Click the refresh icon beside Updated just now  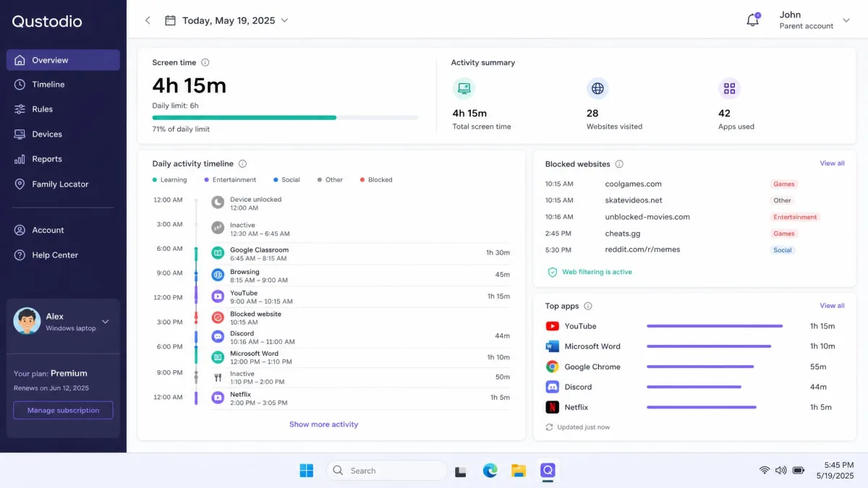pyautogui.click(x=550, y=427)
